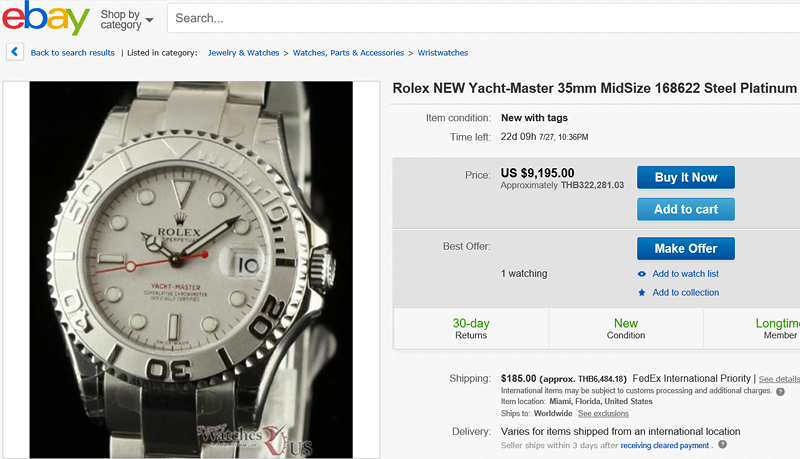Open Jewelry & Watches category breadcrumb
800x459 pixels.
coord(243,53)
